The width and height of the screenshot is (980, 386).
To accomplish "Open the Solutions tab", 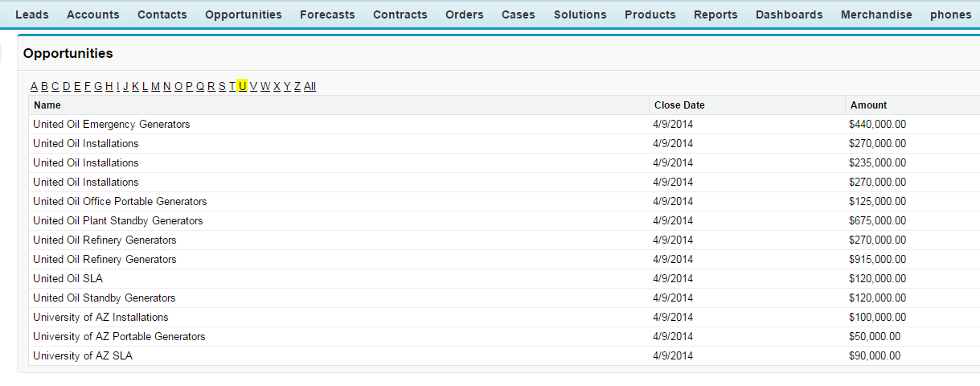I will (x=580, y=14).
